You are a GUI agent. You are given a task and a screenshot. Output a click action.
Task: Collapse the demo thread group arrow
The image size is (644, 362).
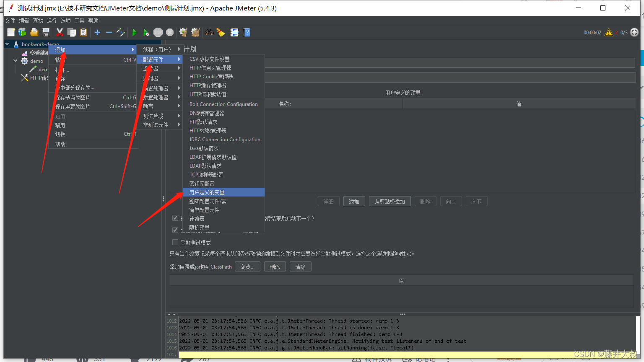click(x=16, y=61)
